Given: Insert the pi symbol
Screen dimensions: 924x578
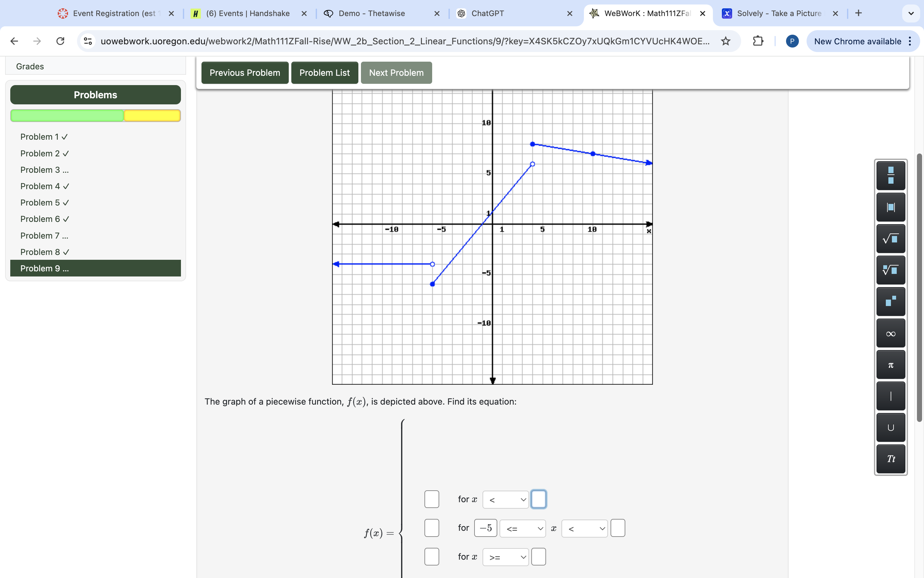Looking at the screenshot, I should pyautogui.click(x=890, y=365).
